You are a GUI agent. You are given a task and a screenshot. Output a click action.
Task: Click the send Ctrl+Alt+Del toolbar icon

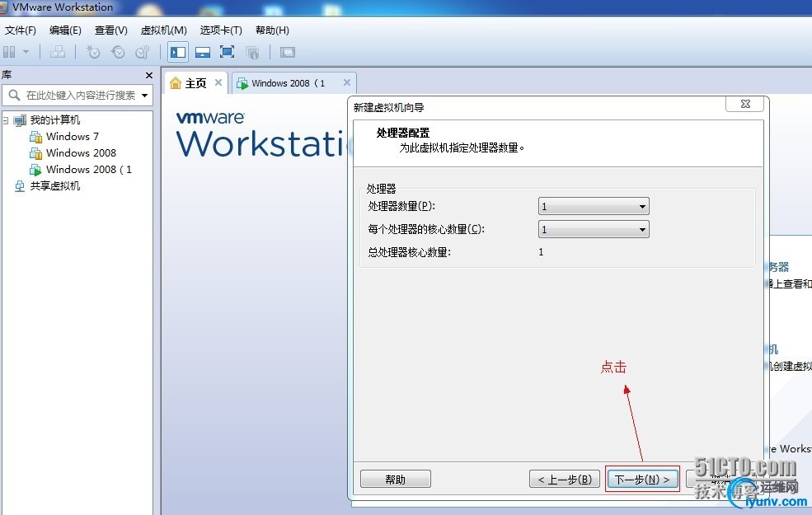click(58, 52)
